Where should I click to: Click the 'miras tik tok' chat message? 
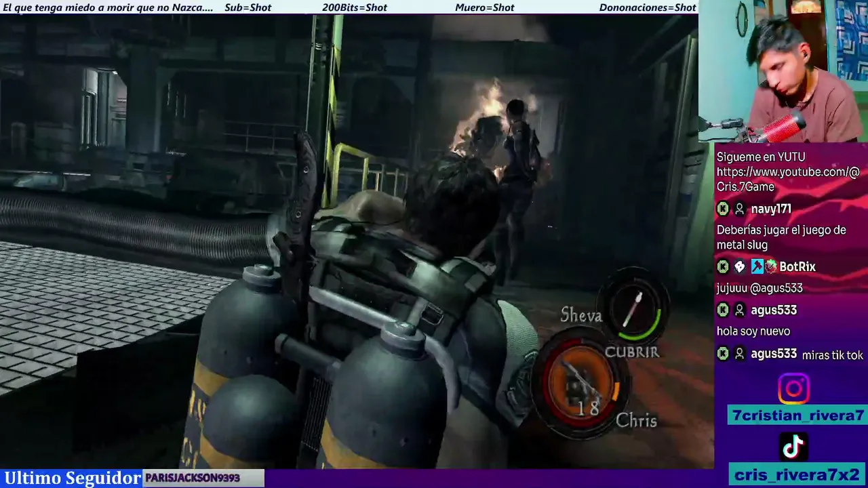[x=832, y=355]
